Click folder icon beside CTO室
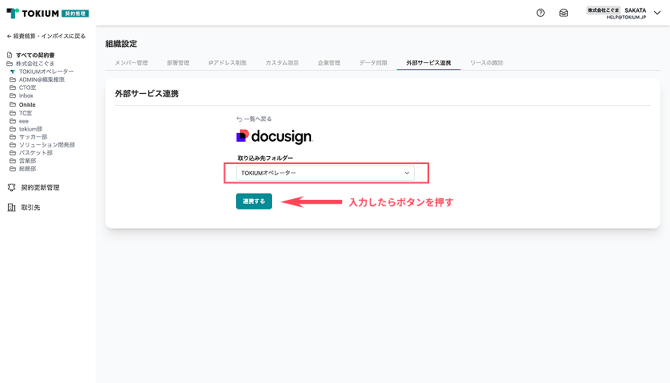 [x=12, y=88]
